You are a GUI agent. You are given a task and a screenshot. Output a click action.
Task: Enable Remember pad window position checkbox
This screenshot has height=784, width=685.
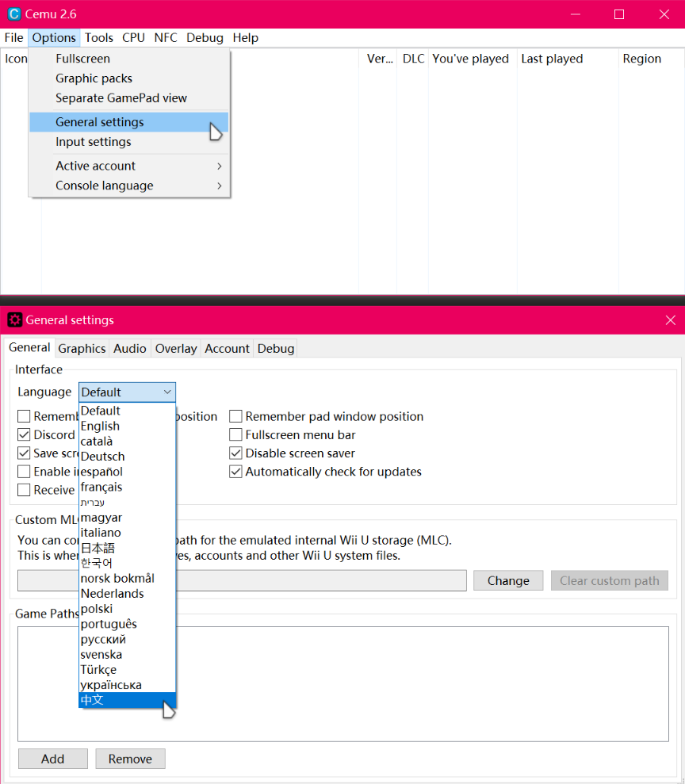click(x=236, y=417)
